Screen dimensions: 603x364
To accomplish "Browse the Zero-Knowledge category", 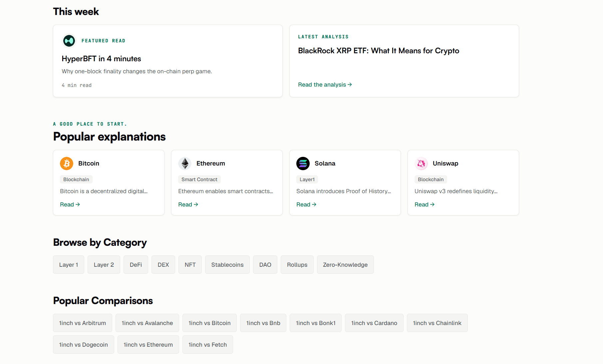I will [345, 265].
